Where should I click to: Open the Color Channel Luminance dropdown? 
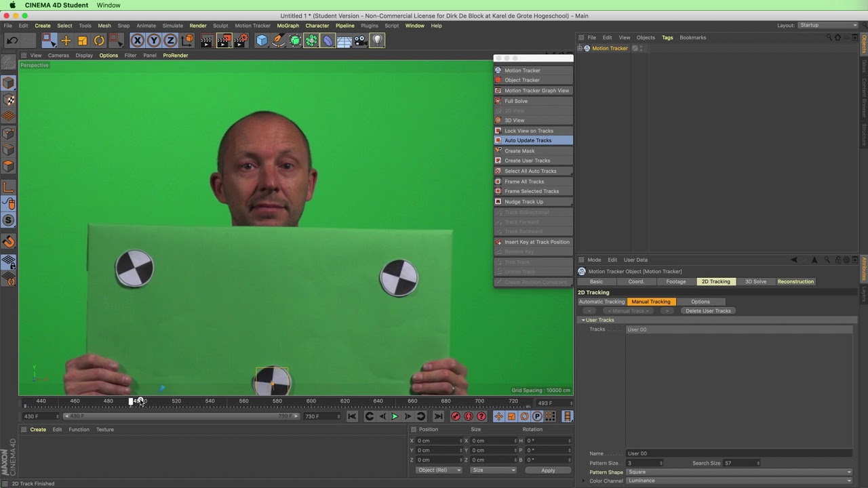739,481
